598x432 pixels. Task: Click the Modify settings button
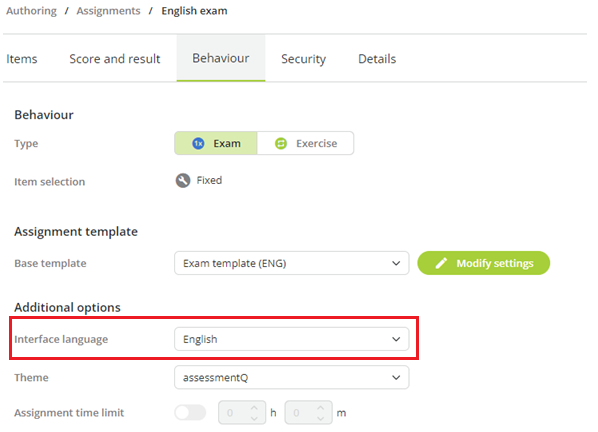tap(484, 263)
